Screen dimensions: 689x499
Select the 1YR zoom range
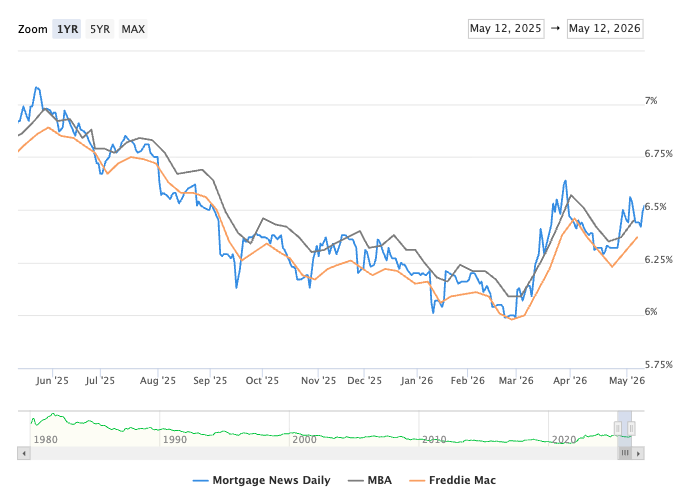point(67,29)
